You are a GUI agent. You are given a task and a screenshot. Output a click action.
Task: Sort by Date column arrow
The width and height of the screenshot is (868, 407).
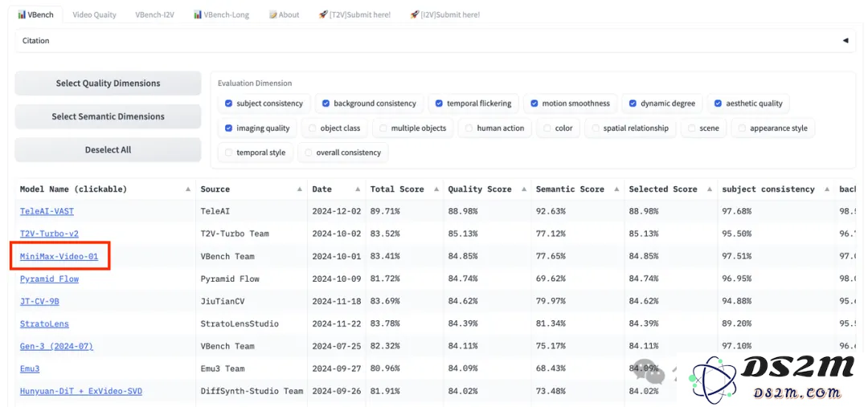coord(358,189)
